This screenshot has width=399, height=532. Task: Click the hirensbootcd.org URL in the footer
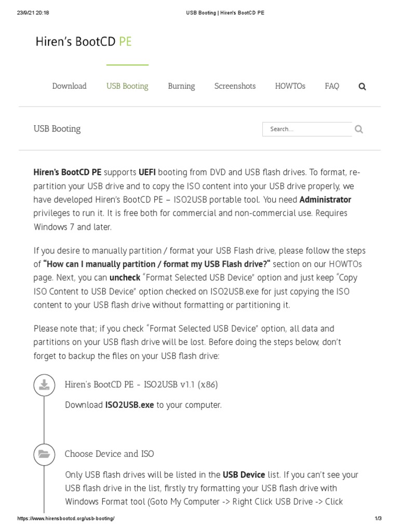pyautogui.click(x=66, y=519)
